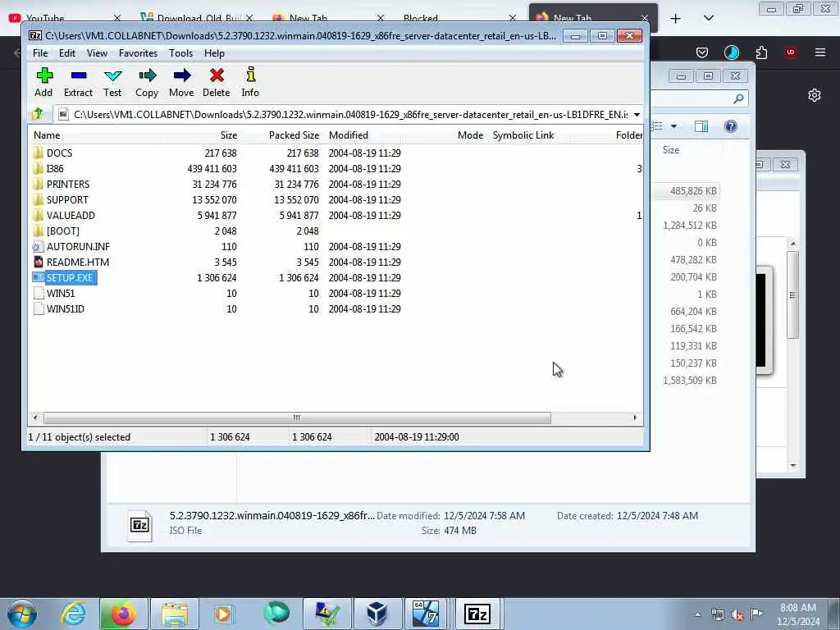Image resolution: width=840 pixels, height=630 pixels.
Task: Switch to Firefox on taskbar
Action: (x=123, y=614)
